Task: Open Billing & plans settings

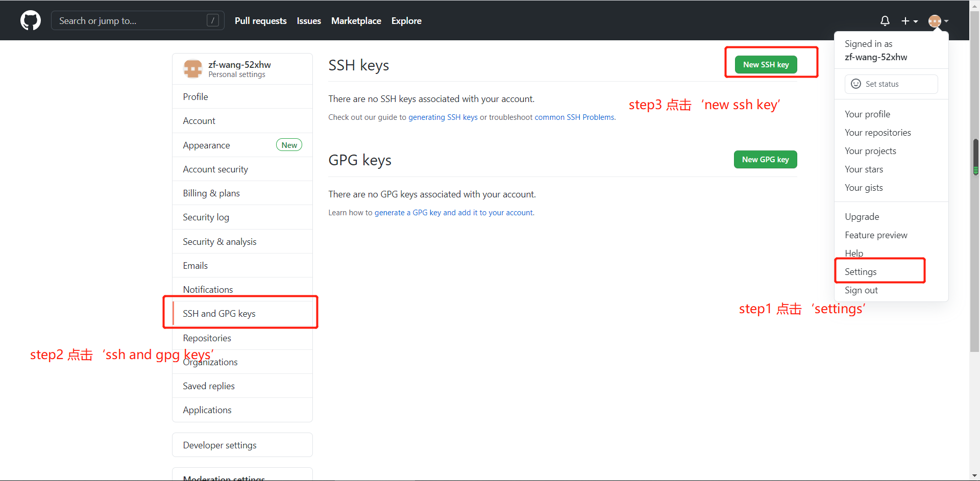Action: pyautogui.click(x=242, y=193)
